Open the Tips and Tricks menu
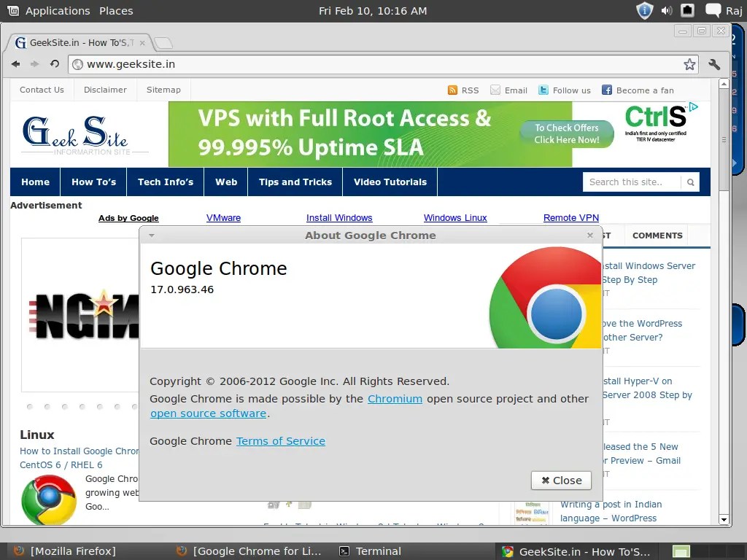Viewport: 747px width, 560px height. [295, 182]
